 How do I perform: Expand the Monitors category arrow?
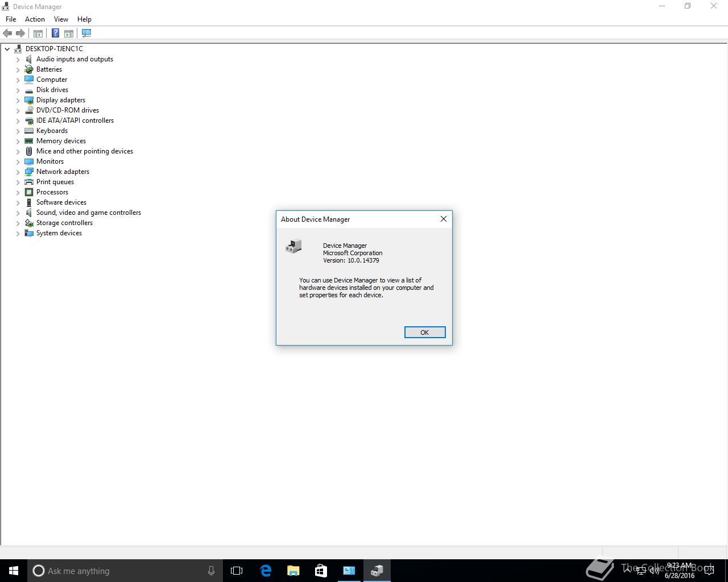[18, 161]
